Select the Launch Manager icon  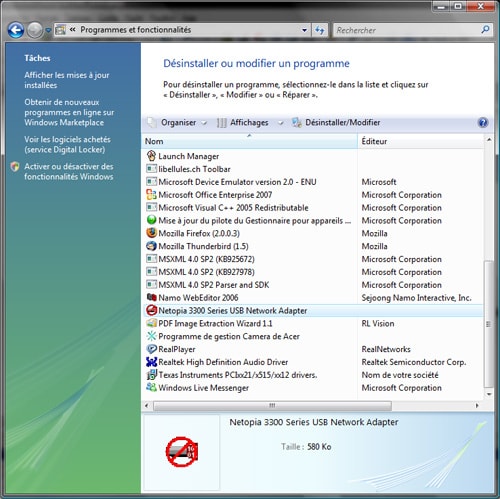click(x=151, y=156)
